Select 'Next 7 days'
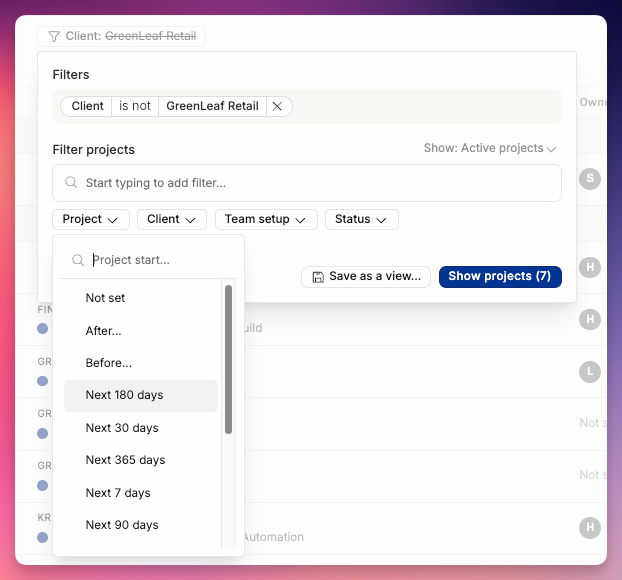The height and width of the screenshot is (580, 622). click(141, 493)
